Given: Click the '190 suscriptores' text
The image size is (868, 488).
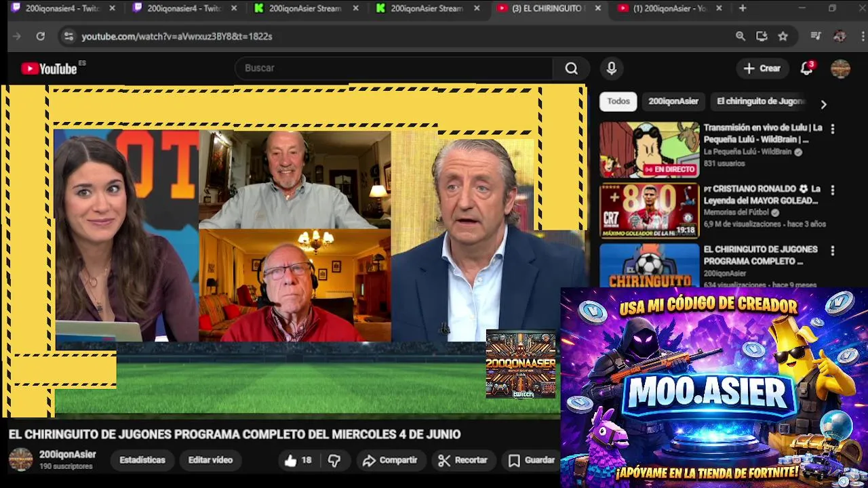Looking at the screenshot, I should 66,467.
